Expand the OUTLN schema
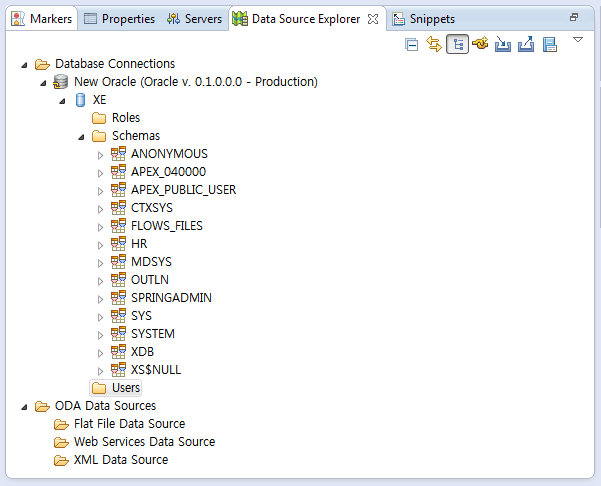Viewport: 601px width, 486px height. (x=100, y=281)
